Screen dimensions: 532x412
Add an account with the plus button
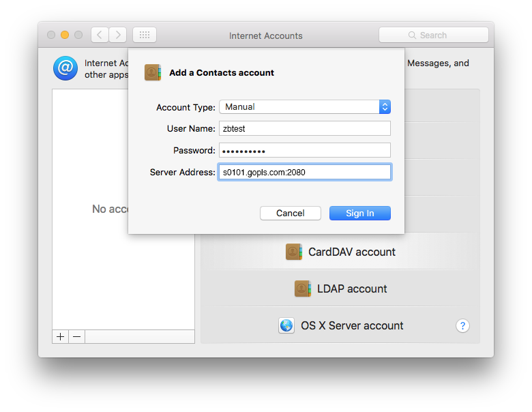coord(60,336)
